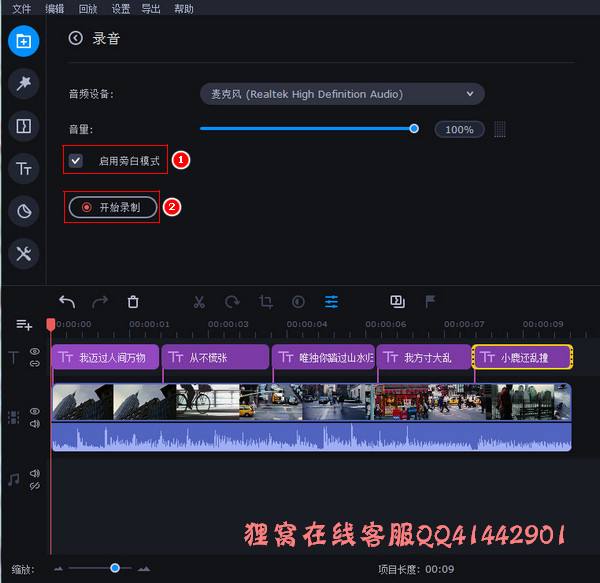600x583 pixels.
Task: Mute the audio track speaker
Action: pos(35,473)
